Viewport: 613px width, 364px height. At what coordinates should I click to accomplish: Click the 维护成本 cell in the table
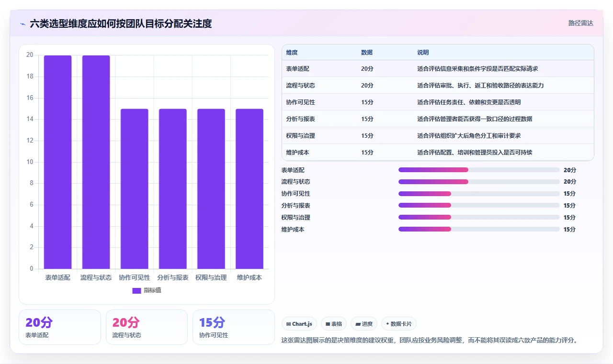[x=297, y=153]
